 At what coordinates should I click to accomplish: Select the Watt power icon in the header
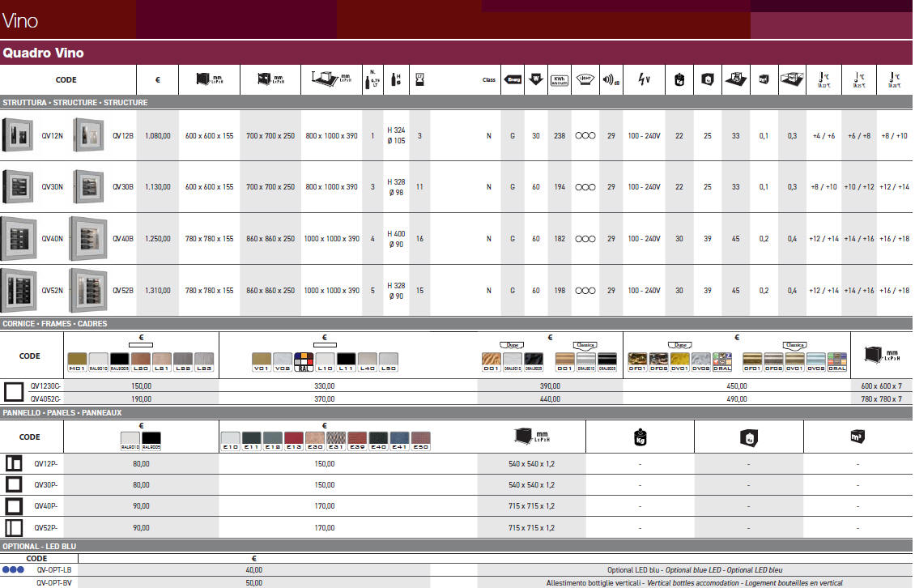click(536, 79)
